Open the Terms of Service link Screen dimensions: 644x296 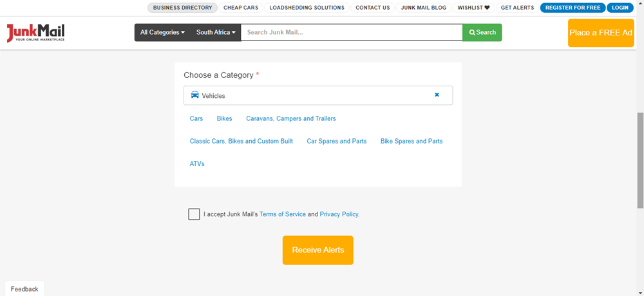pos(283,214)
